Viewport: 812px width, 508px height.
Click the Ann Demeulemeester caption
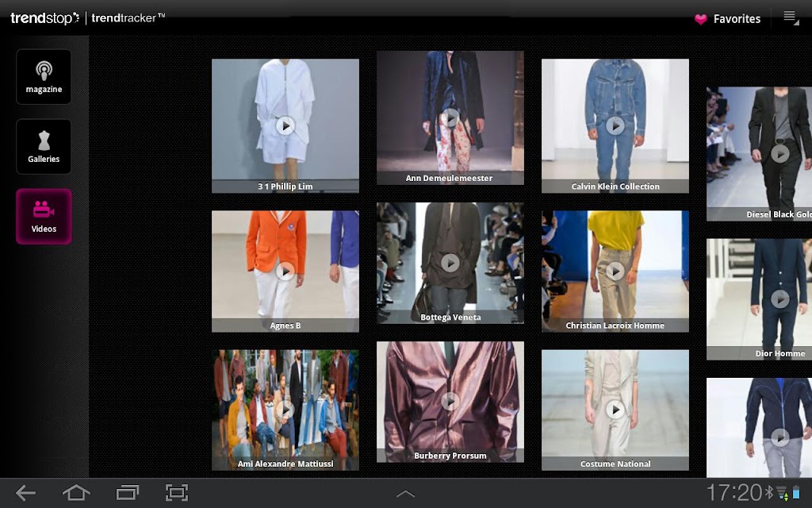click(x=450, y=179)
